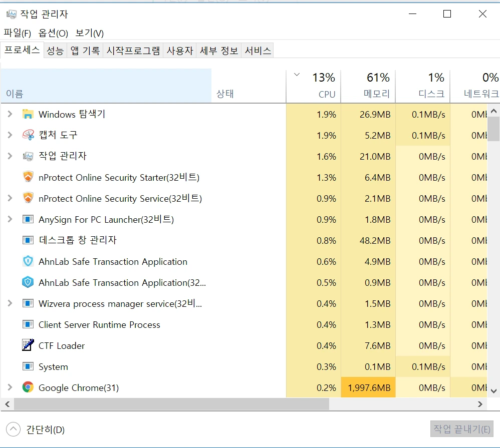Click the Client Server Runtime Process icon
The height and width of the screenshot is (448, 500).
coord(28,324)
